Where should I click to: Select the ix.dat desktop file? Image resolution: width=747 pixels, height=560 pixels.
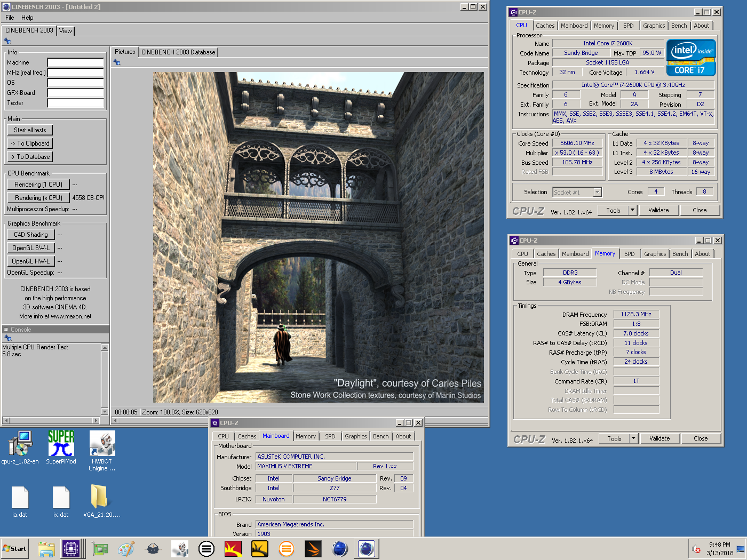point(61,502)
